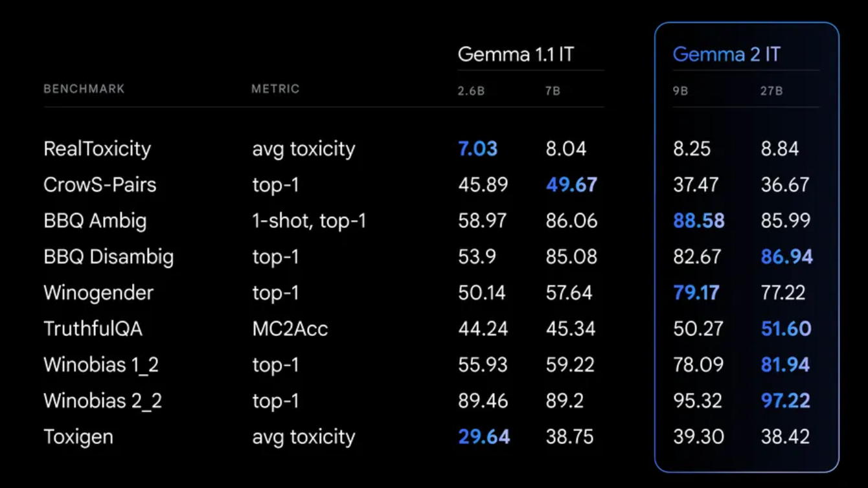Select the Winogender benchmark label
Screen dimensions: 868x488
point(98,293)
